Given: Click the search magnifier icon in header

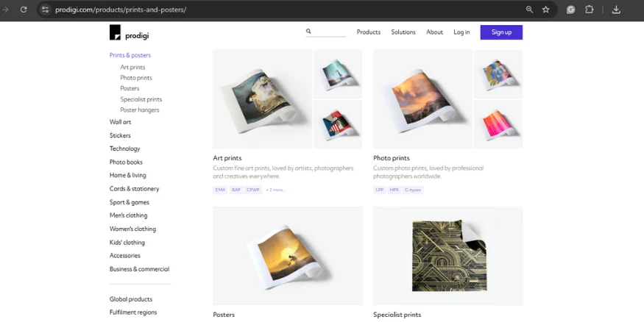Looking at the screenshot, I should [308, 31].
